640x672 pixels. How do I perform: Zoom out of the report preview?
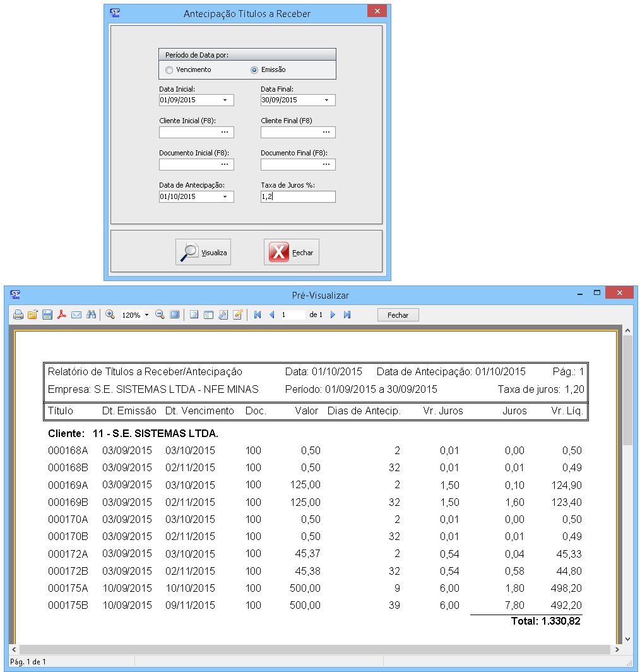(x=160, y=315)
